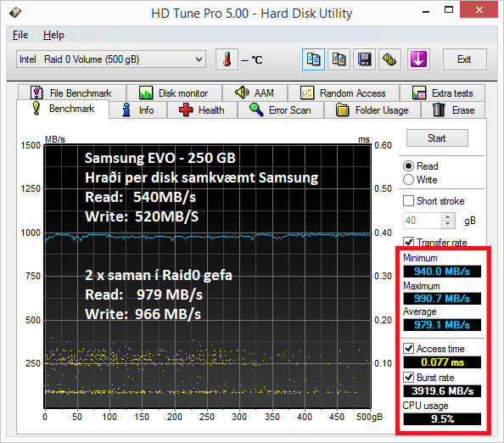Switch to the Random Access tab
504x443 pixels.
344,93
